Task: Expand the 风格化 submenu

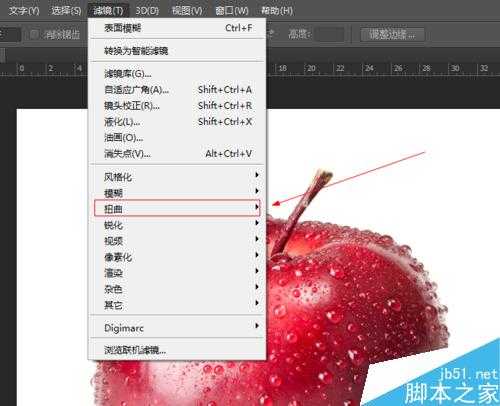Action: 177,177
